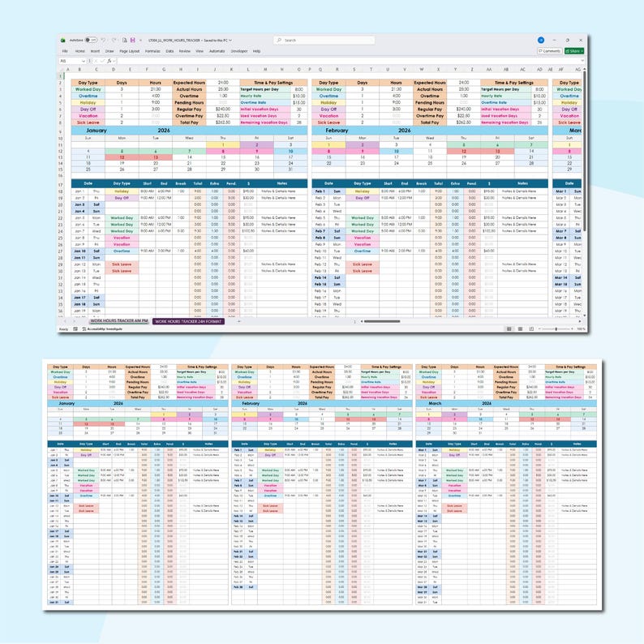Expand the formula bar chevron
644x644 pixels.
(x=582, y=61)
